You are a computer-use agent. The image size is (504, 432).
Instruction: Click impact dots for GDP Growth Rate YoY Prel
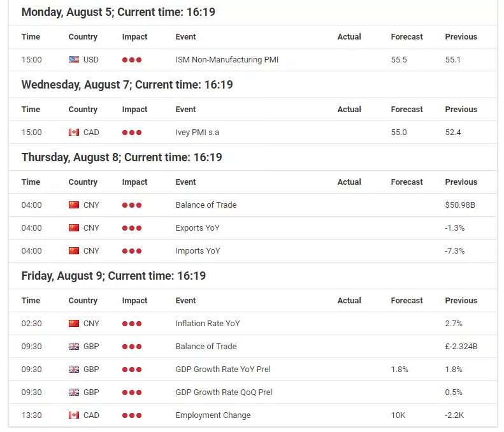pos(132,370)
